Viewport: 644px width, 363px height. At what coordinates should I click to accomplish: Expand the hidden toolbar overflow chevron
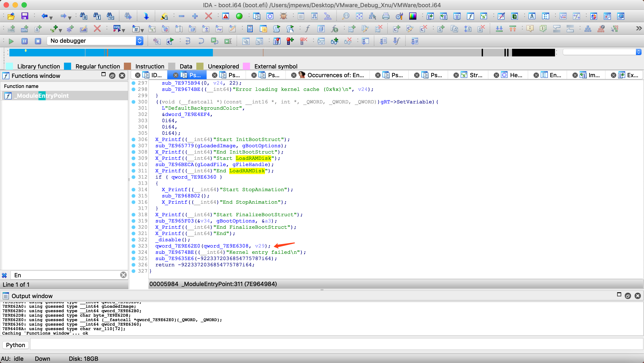(639, 28)
